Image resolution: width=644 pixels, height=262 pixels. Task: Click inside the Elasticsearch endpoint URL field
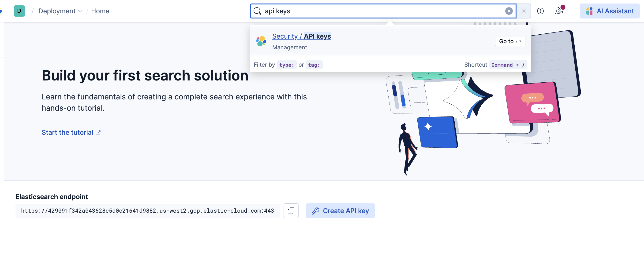pos(147,211)
